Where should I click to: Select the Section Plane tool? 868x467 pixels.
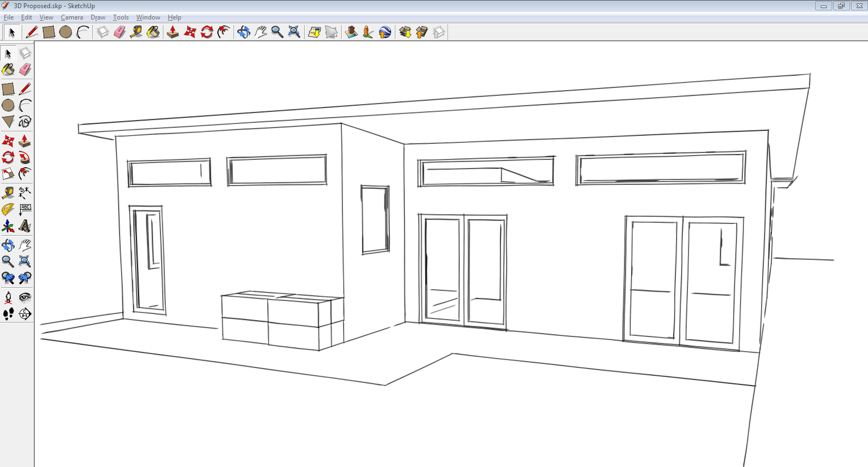point(25,314)
